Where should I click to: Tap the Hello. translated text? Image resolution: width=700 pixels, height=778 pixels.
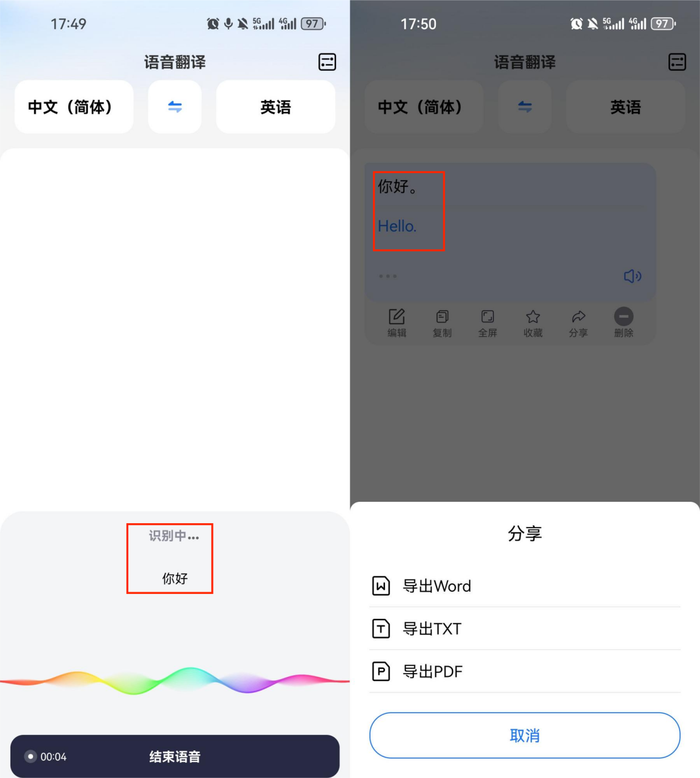(x=397, y=226)
